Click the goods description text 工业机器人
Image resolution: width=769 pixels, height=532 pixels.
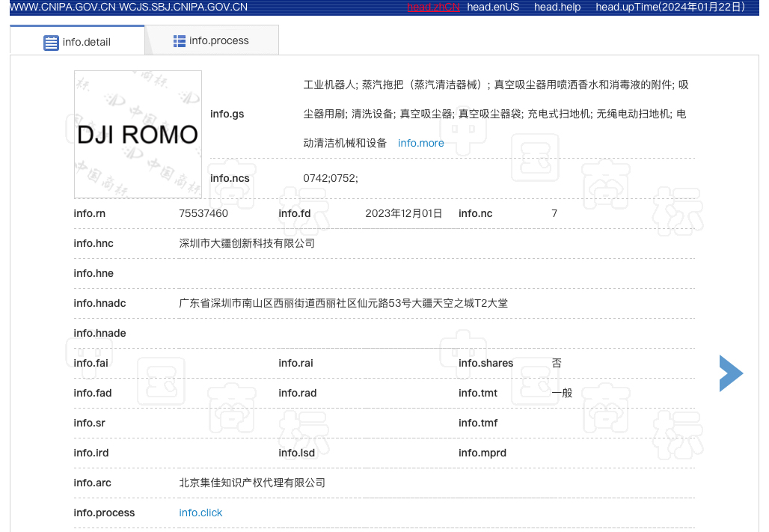click(x=330, y=85)
